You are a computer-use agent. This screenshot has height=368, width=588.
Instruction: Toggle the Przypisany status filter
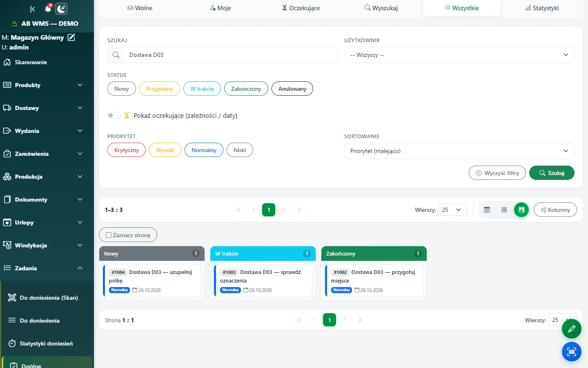160,89
